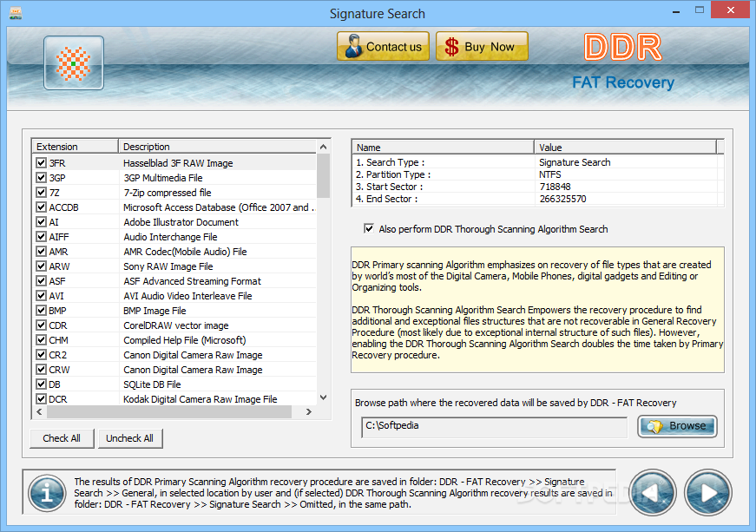This screenshot has width=756, height=532.
Task: Click the Name column header
Action: pos(443,147)
